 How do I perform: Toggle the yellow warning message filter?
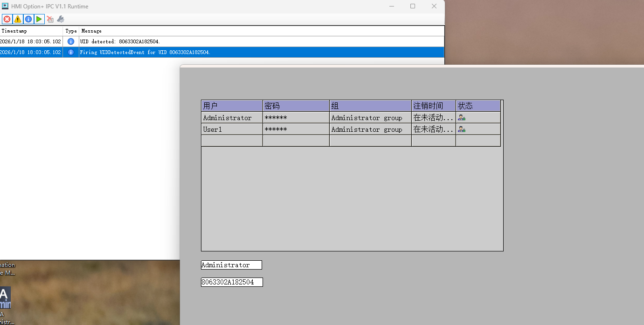click(18, 19)
